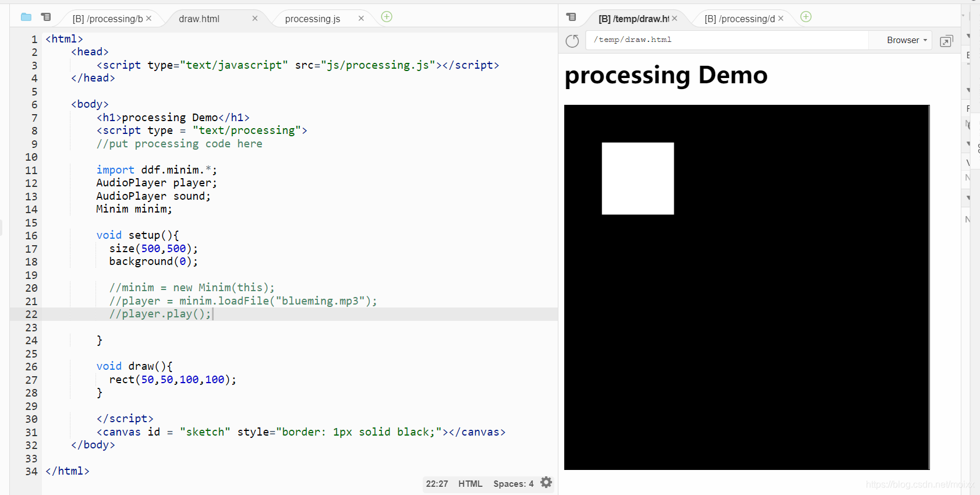Click the script src 'js/processing.js' line
Image resolution: width=980 pixels, height=495 pixels.
click(298, 65)
